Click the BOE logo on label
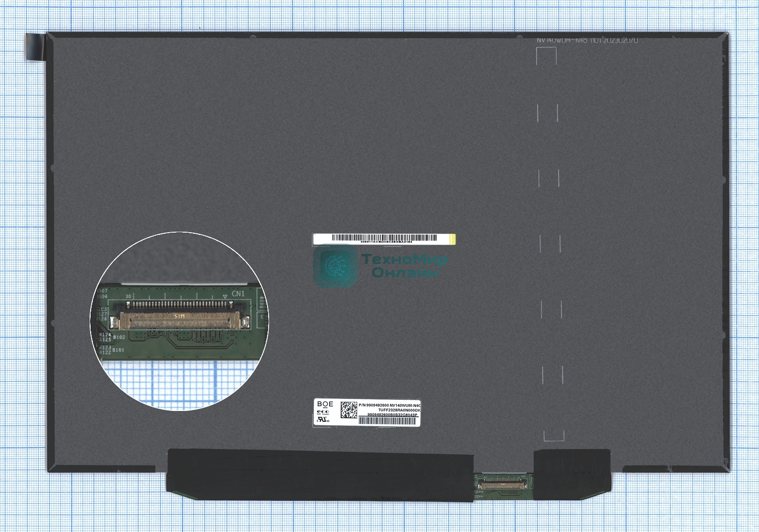The image size is (759, 532). click(x=325, y=404)
